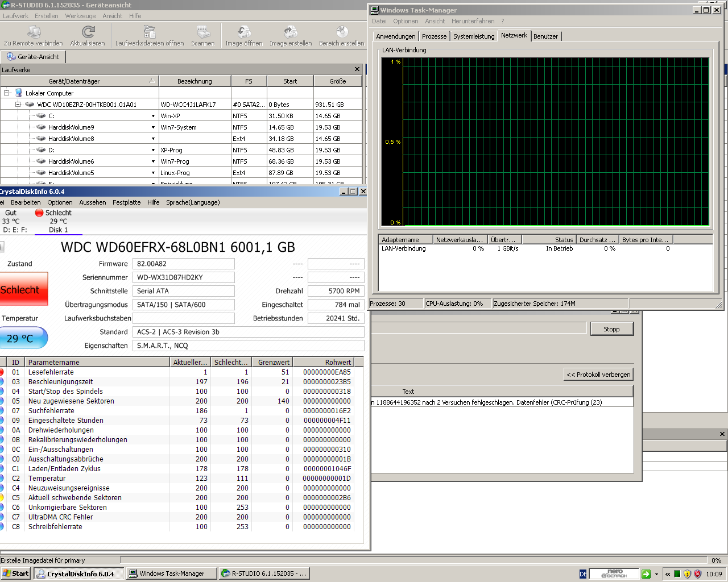Open the dropdown arrow on C: row
728x582 pixels.
pyautogui.click(x=153, y=116)
